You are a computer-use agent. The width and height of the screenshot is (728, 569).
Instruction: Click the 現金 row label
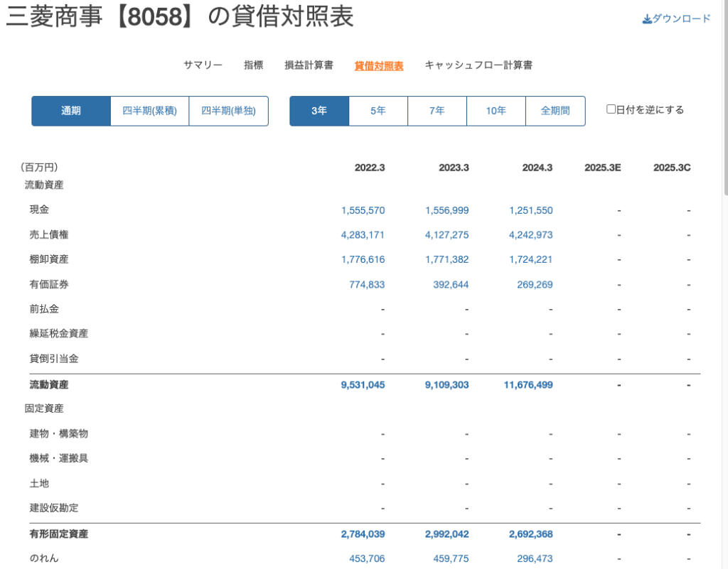pos(40,210)
